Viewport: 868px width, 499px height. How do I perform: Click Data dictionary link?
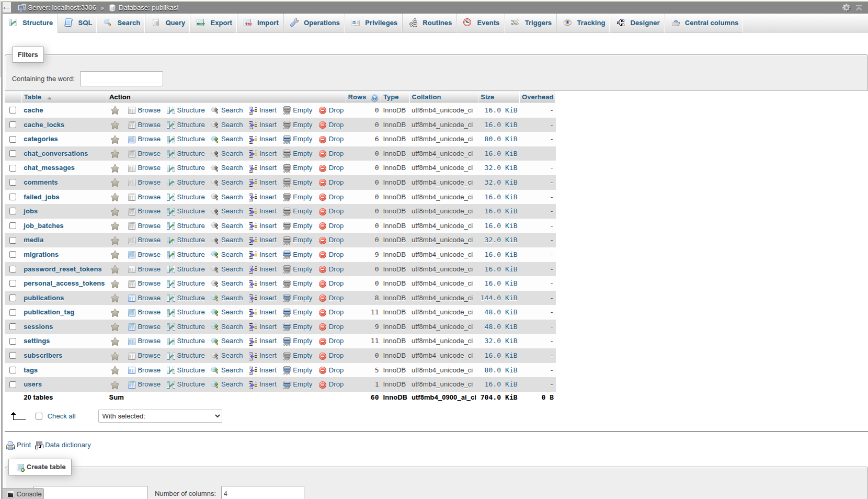coord(68,445)
